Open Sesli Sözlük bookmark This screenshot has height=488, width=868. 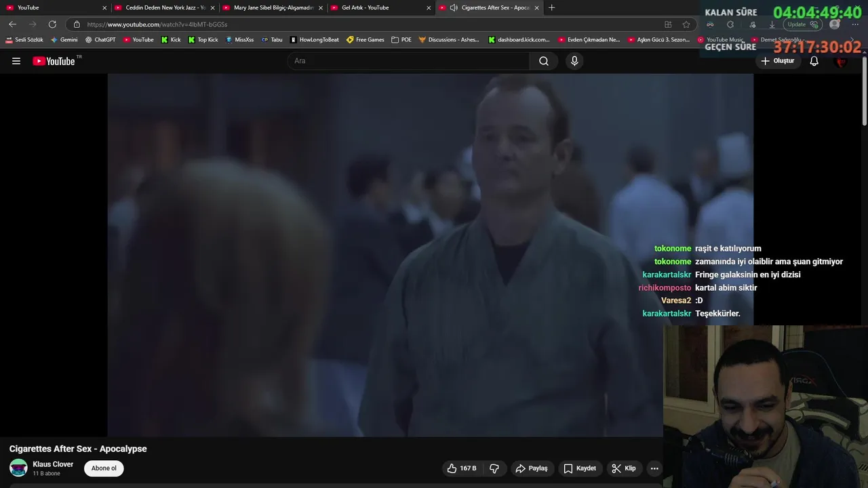tap(24, 40)
